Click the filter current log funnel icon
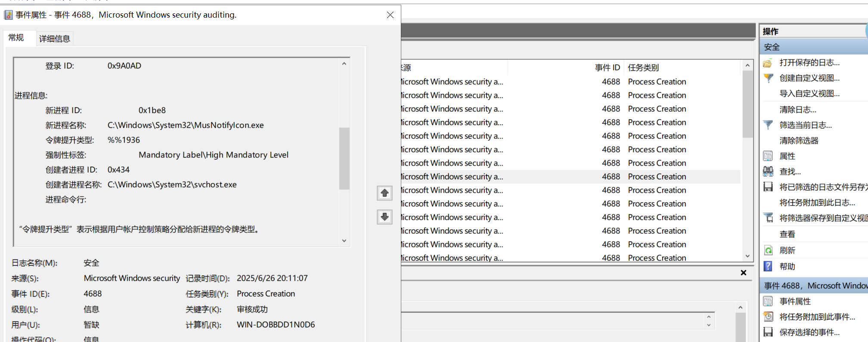The width and height of the screenshot is (868, 342). pos(768,125)
